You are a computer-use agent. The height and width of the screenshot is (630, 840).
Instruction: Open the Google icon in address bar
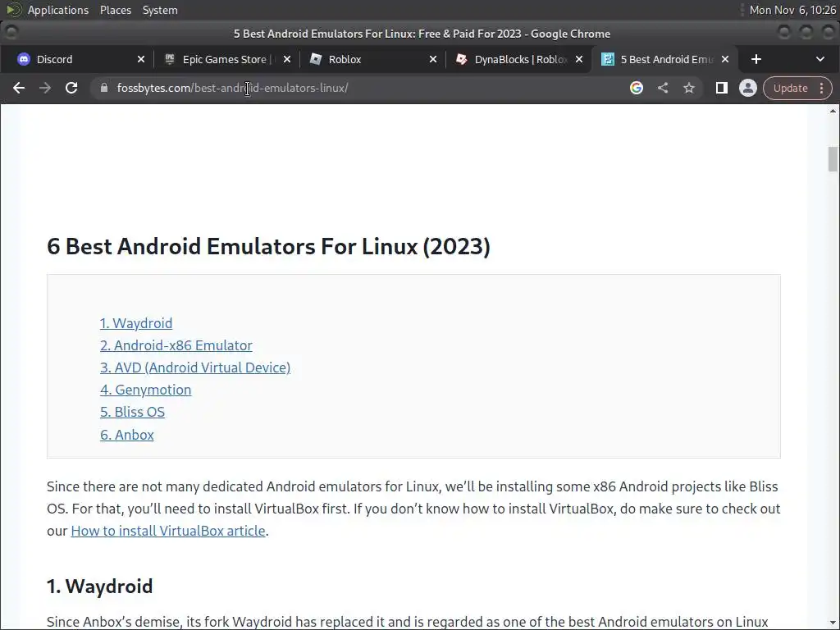pyautogui.click(x=637, y=88)
